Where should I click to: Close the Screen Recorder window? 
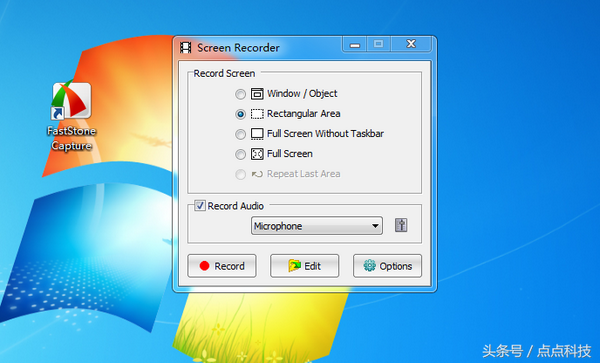click(x=411, y=44)
